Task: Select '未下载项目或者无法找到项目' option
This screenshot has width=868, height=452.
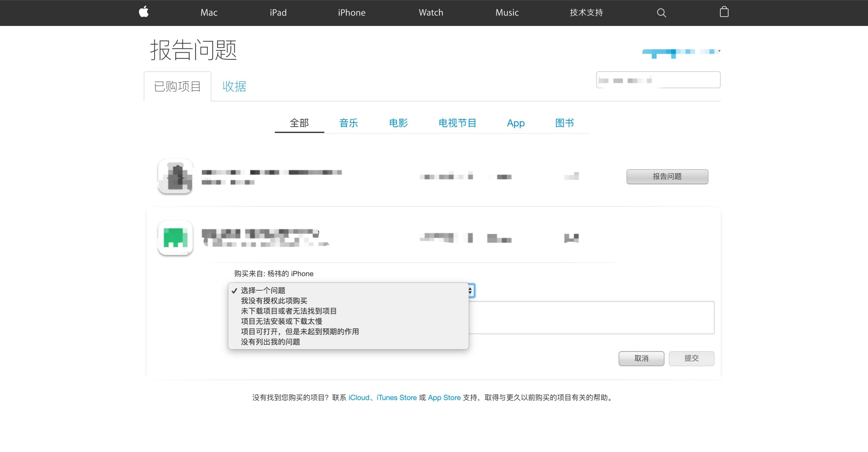Action: tap(288, 311)
